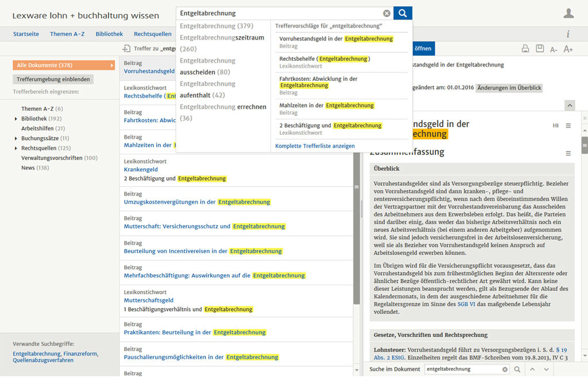
Task: Open Themen A-Z navigation item
Action: [67, 34]
